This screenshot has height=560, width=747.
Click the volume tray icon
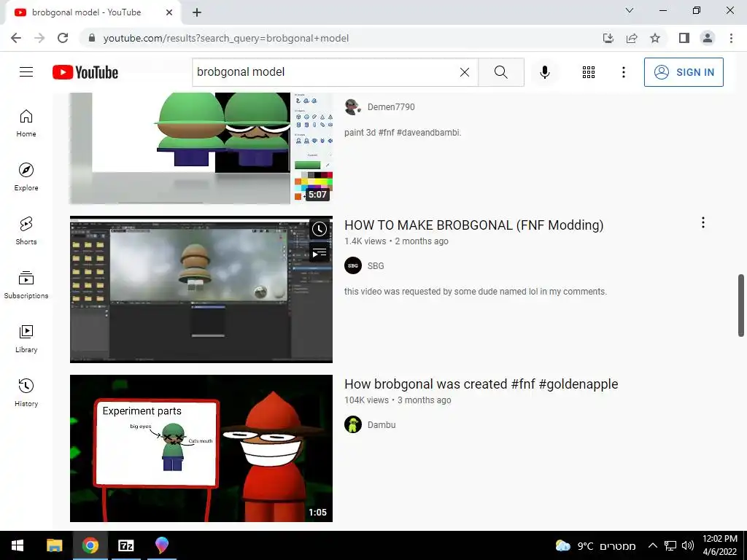pyautogui.click(x=687, y=545)
